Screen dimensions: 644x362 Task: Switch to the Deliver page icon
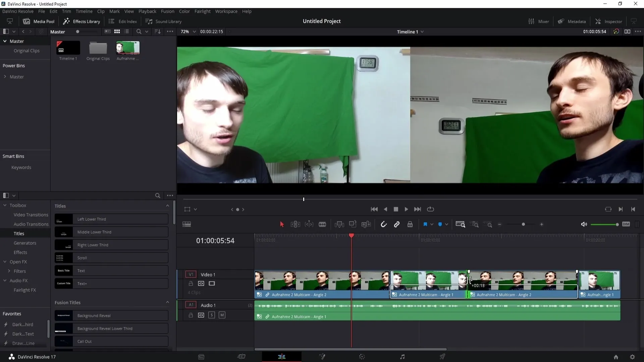click(x=442, y=357)
